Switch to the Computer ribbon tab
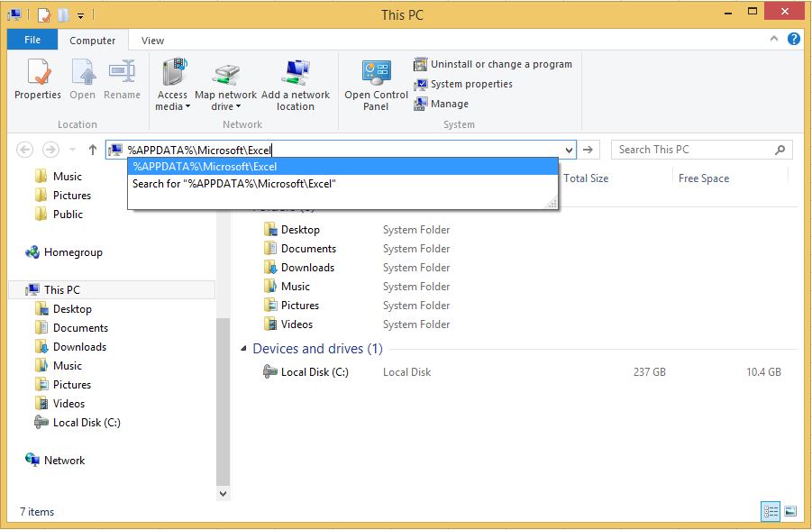Image resolution: width=812 pixels, height=530 pixels. 92,41
